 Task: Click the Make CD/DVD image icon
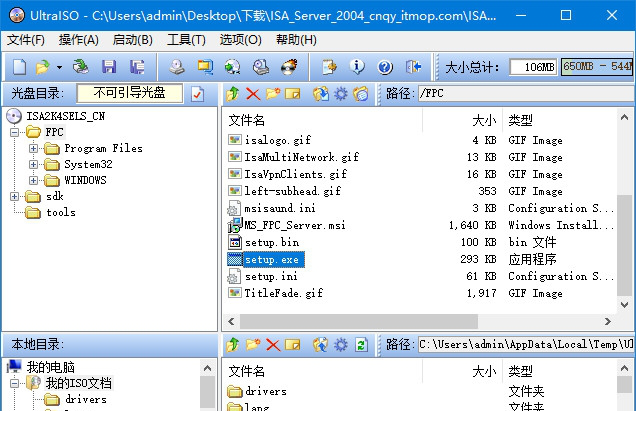[176, 67]
